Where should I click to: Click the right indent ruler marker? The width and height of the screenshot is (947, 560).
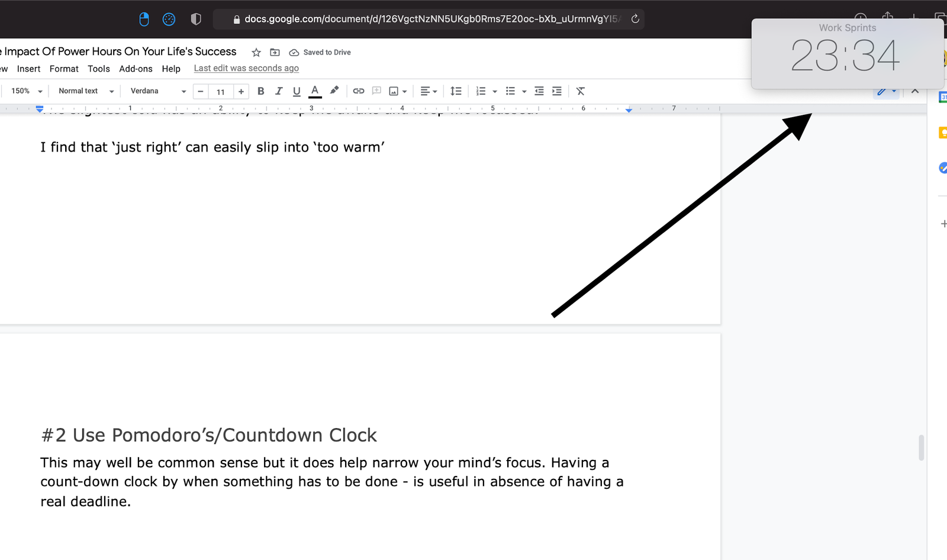coord(629,110)
